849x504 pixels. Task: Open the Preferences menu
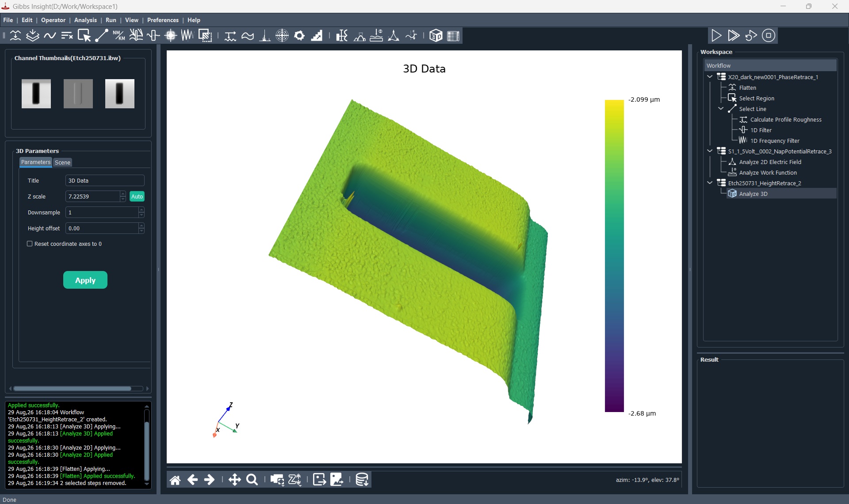pyautogui.click(x=163, y=20)
